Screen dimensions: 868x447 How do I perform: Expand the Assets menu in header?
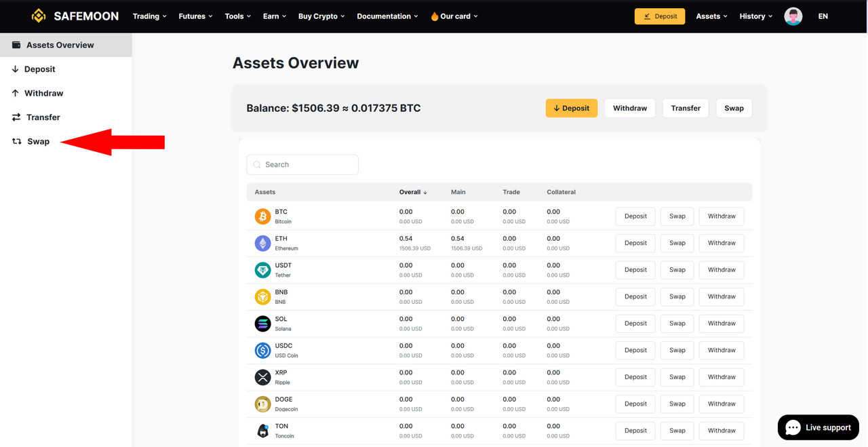pyautogui.click(x=711, y=16)
